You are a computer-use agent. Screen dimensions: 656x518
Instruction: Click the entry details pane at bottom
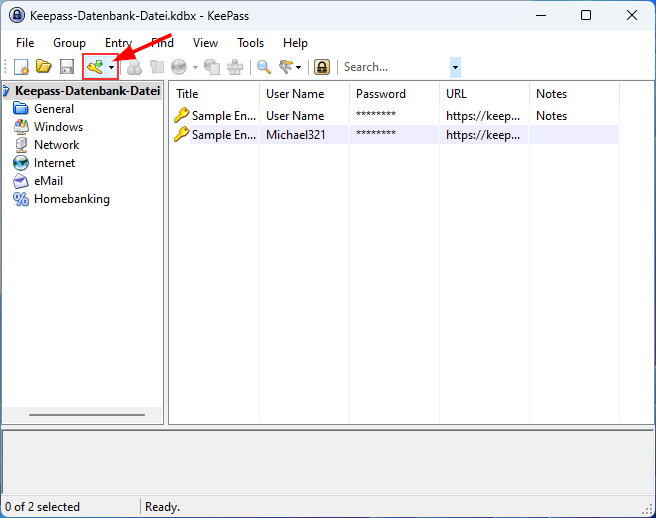pyautogui.click(x=328, y=462)
